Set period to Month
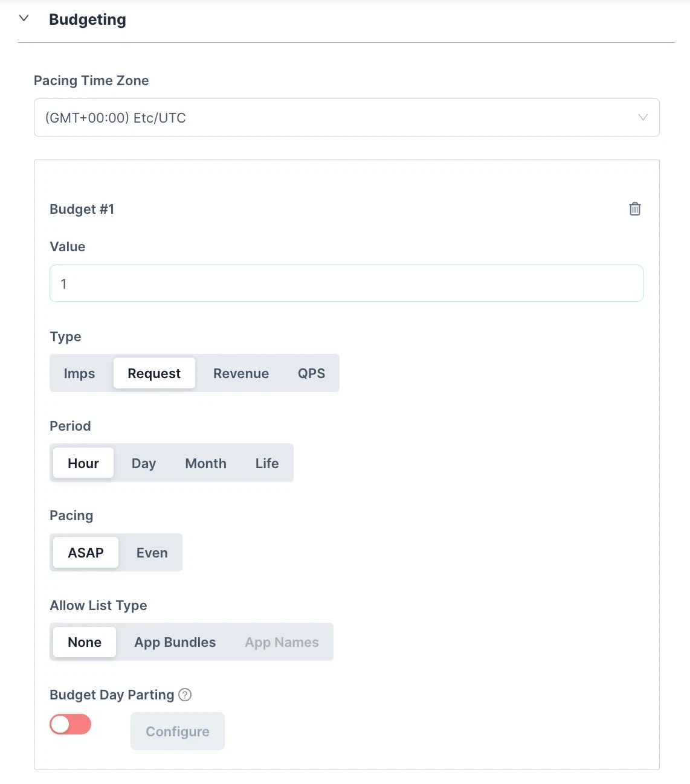The width and height of the screenshot is (690, 784). [206, 463]
